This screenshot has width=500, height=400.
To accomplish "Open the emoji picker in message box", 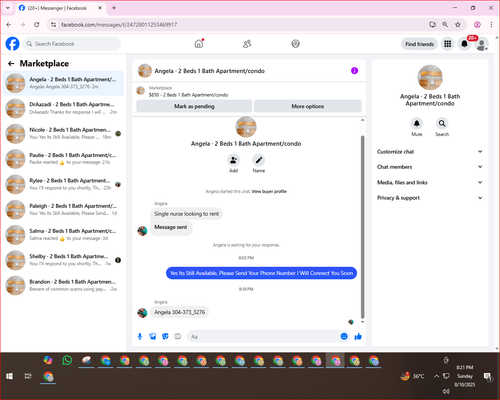I will pos(344,337).
